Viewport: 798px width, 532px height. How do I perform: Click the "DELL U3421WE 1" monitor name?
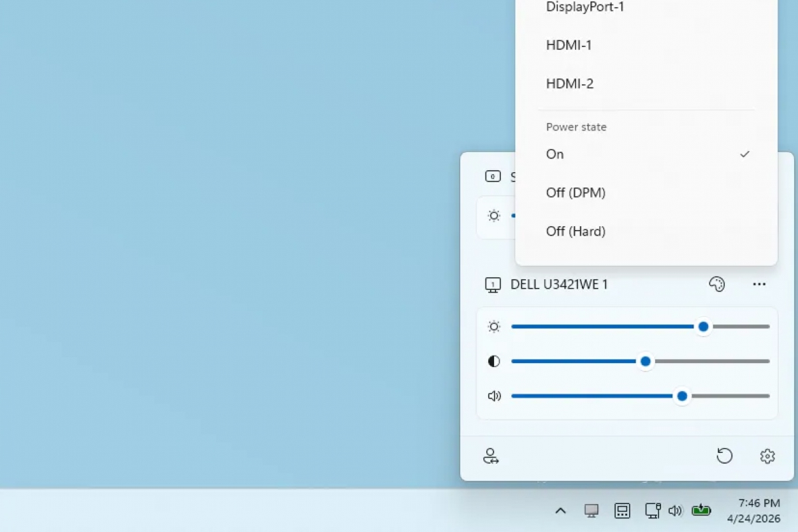559,285
